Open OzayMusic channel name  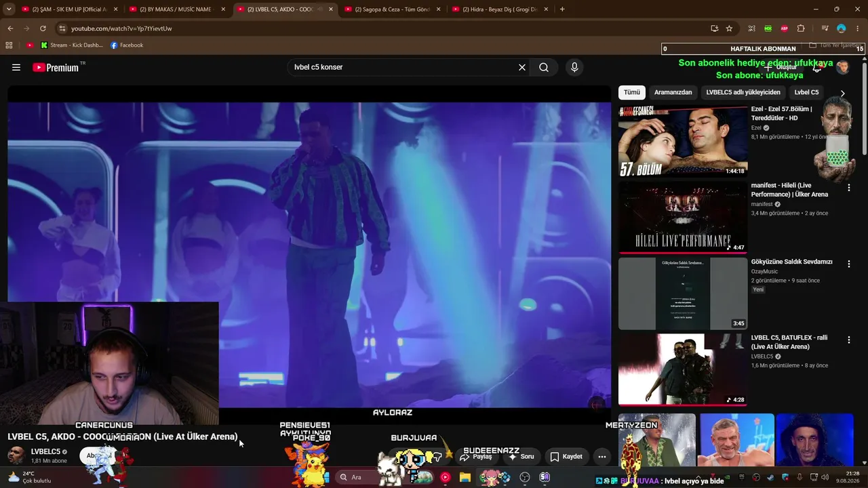[764, 272]
